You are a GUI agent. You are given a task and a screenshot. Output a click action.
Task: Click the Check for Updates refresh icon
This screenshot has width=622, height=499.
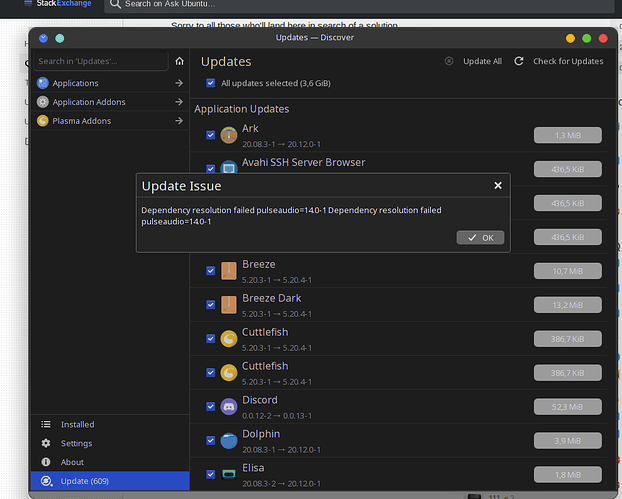click(x=518, y=61)
